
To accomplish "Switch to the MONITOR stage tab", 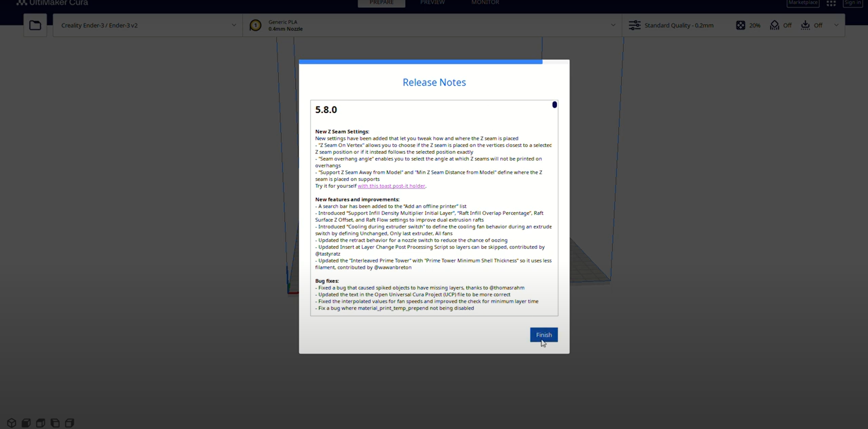I will pos(485,3).
